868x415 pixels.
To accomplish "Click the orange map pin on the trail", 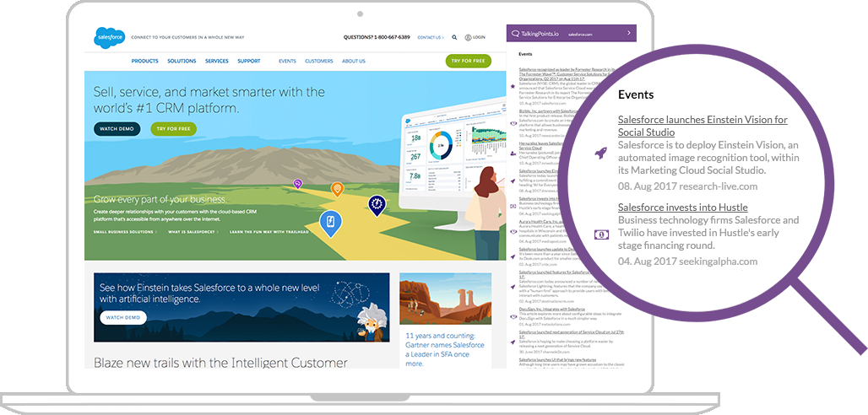I will 337,190.
